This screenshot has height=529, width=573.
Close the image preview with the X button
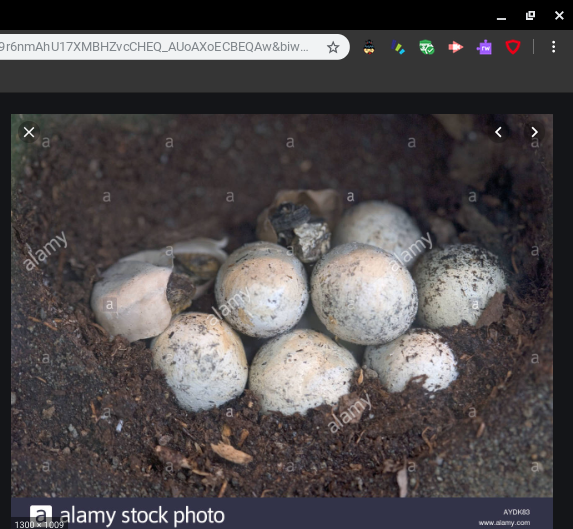(29, 132)
